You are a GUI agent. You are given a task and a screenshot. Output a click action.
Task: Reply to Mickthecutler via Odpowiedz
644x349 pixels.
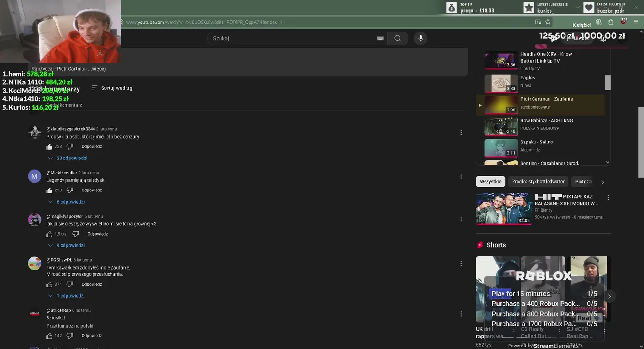click(x=92, y=190)
